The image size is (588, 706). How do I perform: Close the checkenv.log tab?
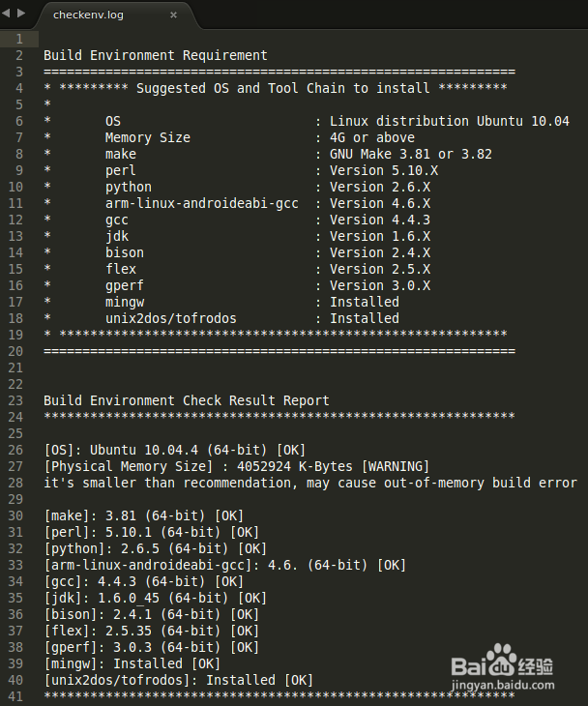point(173,15)
